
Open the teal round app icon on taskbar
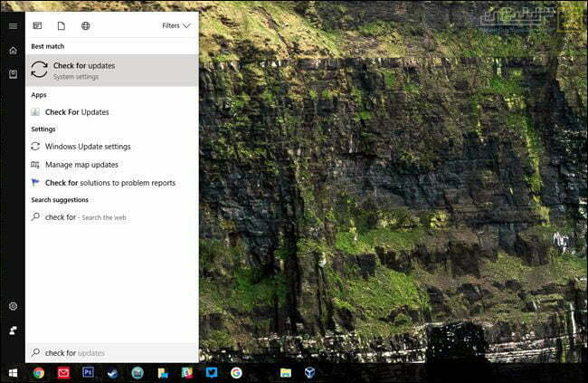(138, 372)
